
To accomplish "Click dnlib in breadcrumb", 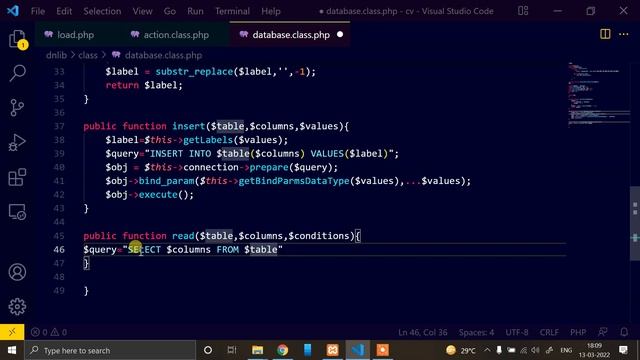I will pos(56,55).
